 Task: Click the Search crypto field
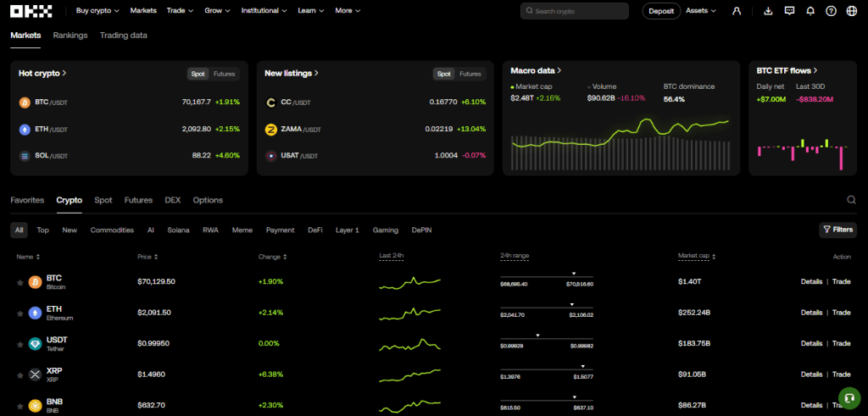(x=575, y=11)
